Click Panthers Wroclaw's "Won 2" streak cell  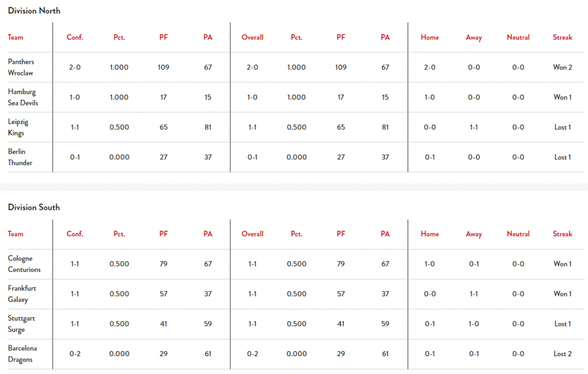[562, 67]
